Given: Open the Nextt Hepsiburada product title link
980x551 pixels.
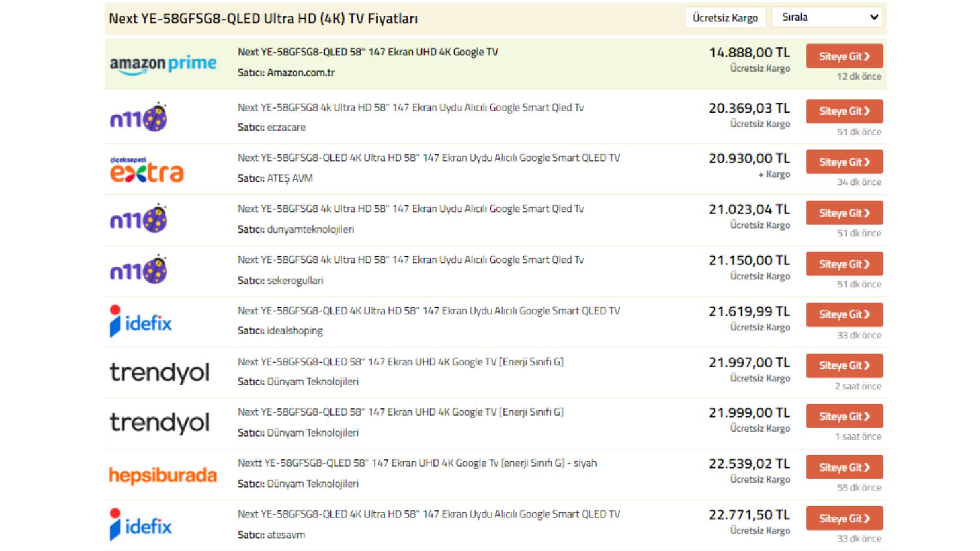Looking at the screenshot, I should pyautogui.click(x=417, y=463).
